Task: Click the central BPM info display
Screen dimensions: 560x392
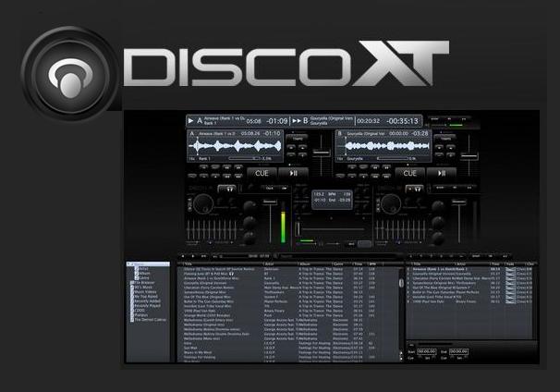Action: [x=332, y=200]
